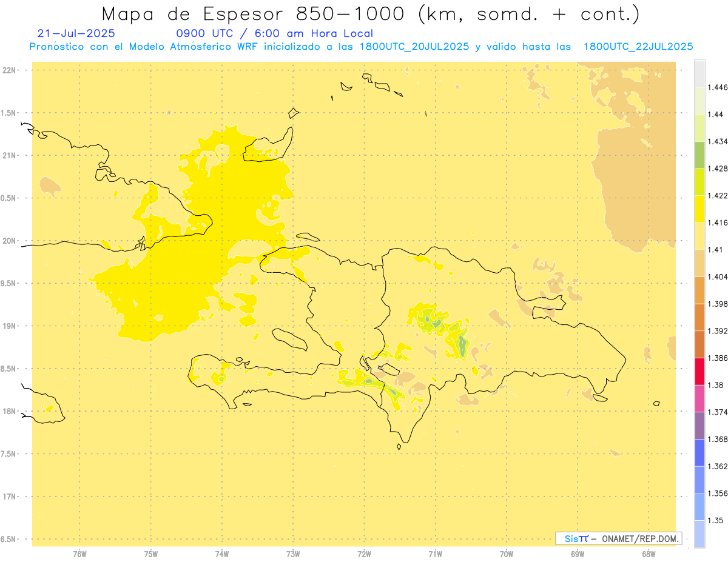
Task: Click the latitude label '7.5N'
Action: point(8,454)
